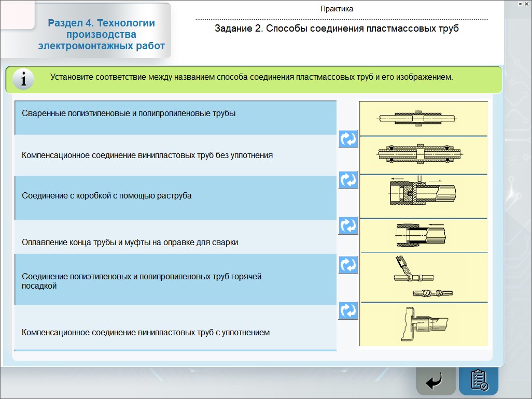This screenshot has height=399, width=532.
Task: Select 'Компенсационное соединение винипластовых труб без уплотнения'
Action: [175, 155]
